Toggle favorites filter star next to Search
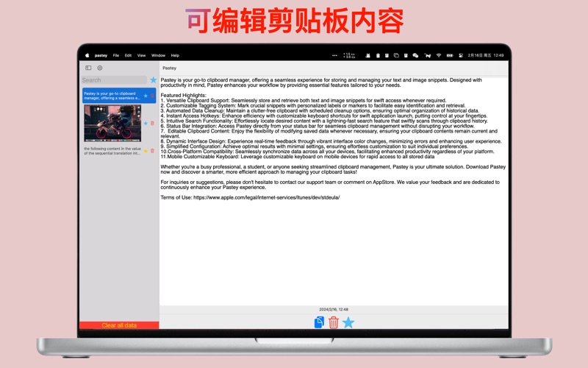The width and height of the screenshot is (588, 368). [x=153, y=79]
